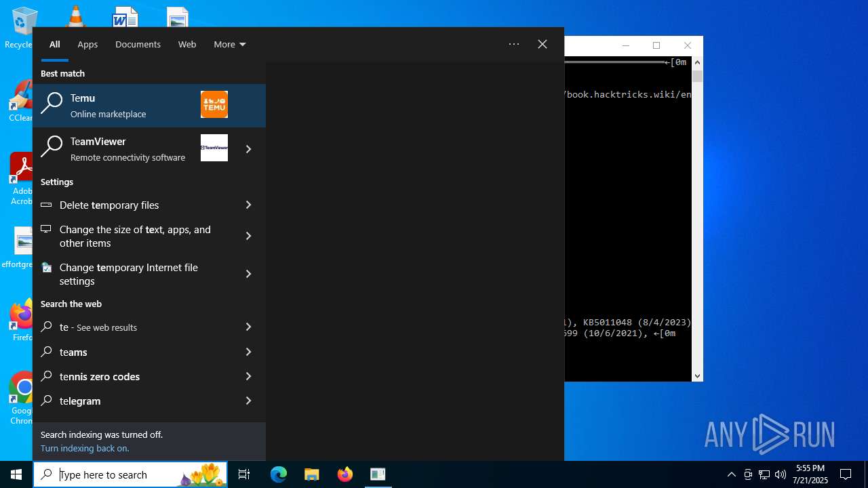Image resolution: width=868 pixels, height=488 pixels.
Task: Open the More filter dropdown
Action: [x=229, y=44]
